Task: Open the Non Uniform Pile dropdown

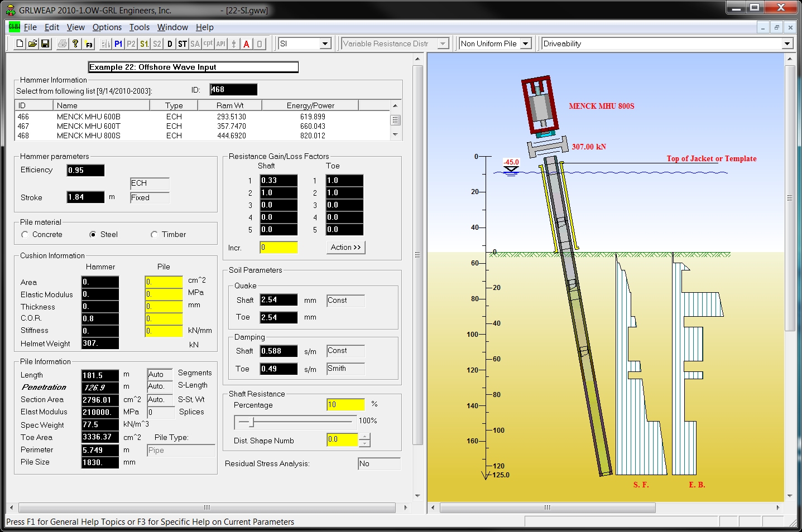Action: pyautogui.click(x=525, y=43)
